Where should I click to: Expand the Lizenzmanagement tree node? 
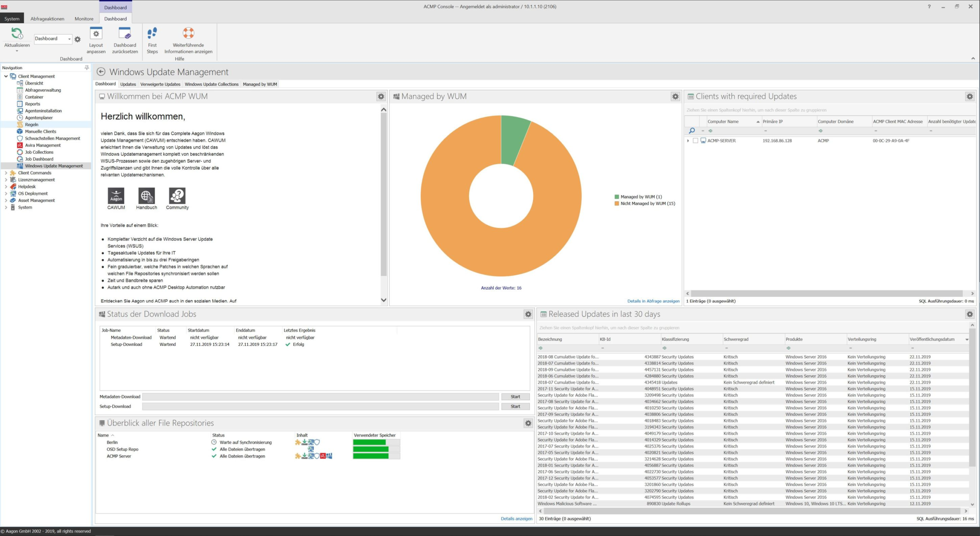click(6, 180)
